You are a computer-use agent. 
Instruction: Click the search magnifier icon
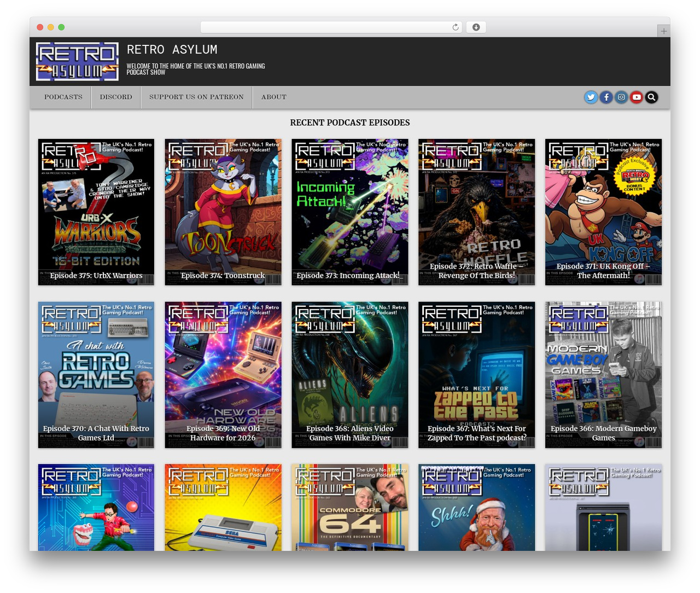click(651, 97)
